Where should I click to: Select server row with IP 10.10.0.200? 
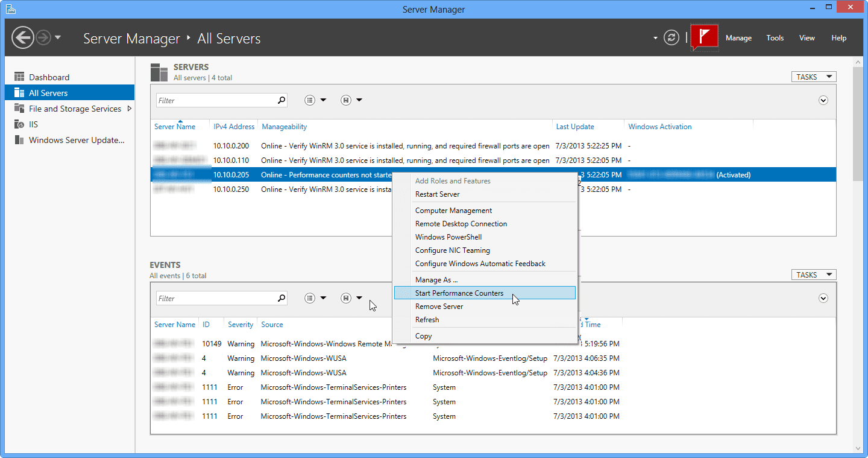[493, 146]
